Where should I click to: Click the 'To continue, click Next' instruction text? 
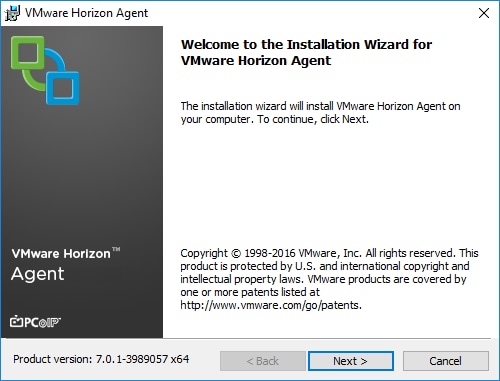pyautogui.click(x=313, y=119)
